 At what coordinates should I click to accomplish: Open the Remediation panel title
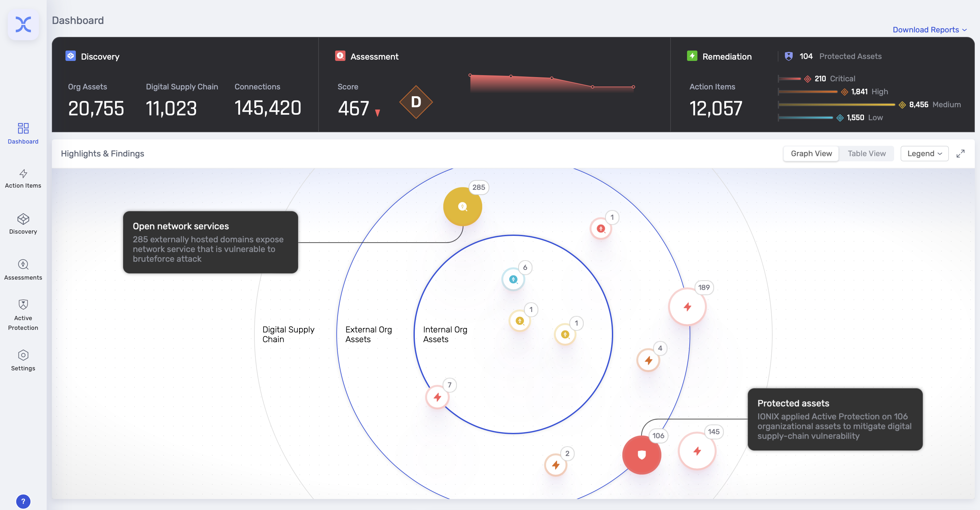pyautogui.click(x=727, y=56)
